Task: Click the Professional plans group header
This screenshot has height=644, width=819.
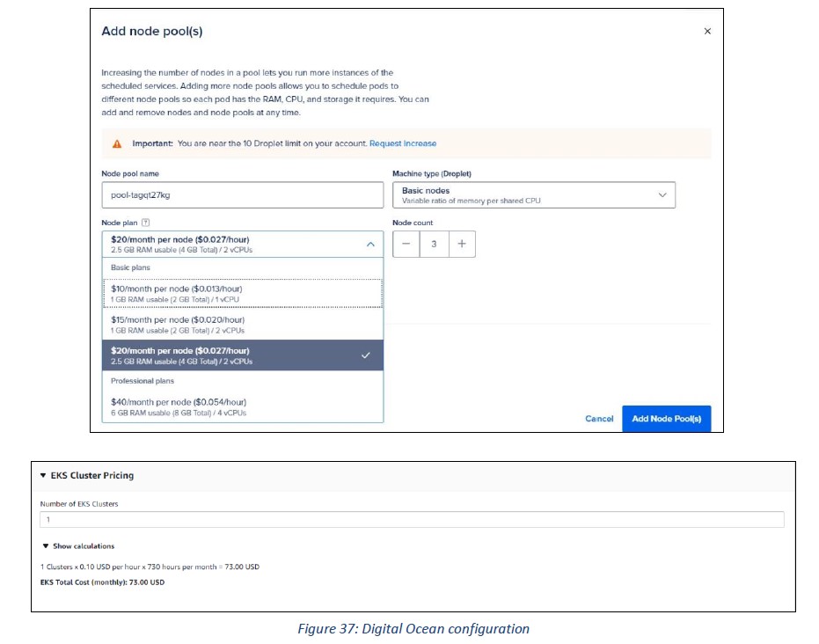Action: [143, 381]
